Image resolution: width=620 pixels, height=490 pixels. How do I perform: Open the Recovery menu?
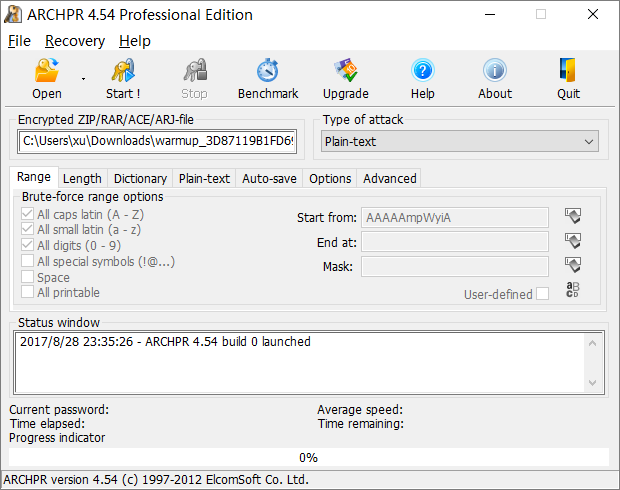coord(75,41)
